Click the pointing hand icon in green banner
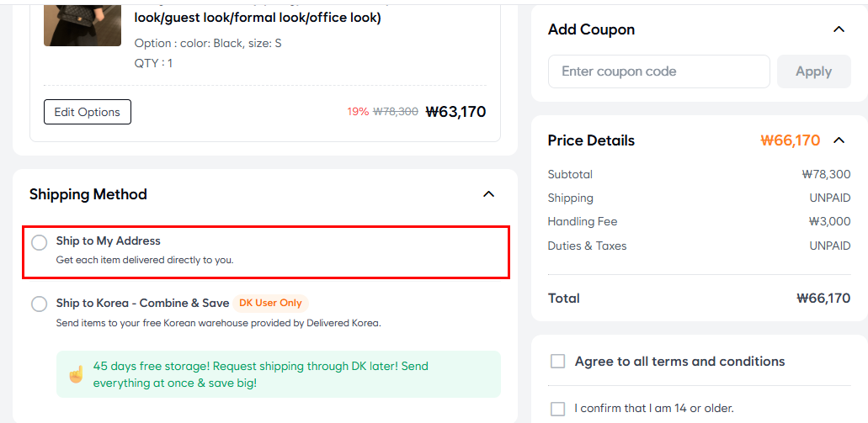 pos(76,374)
